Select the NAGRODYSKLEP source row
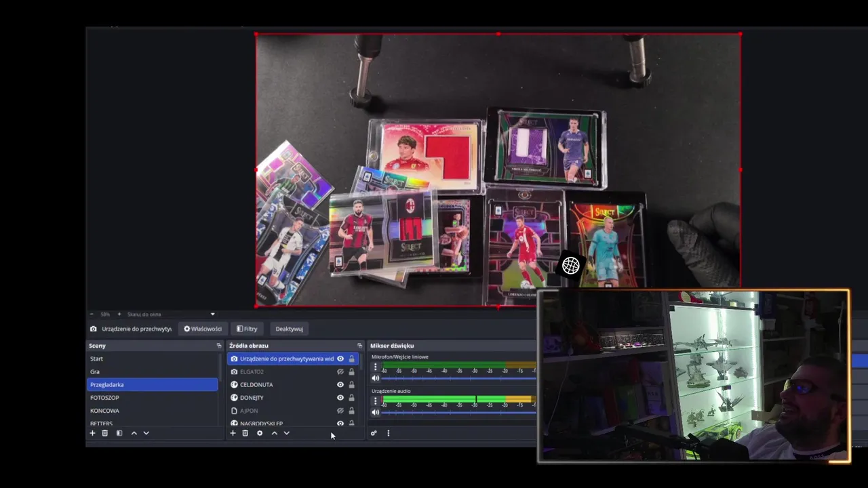868x488 pixels. coord(292,422)
